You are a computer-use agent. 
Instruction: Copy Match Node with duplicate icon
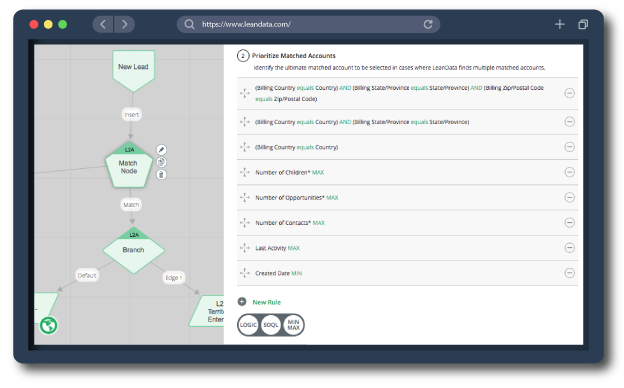(161, 162)
